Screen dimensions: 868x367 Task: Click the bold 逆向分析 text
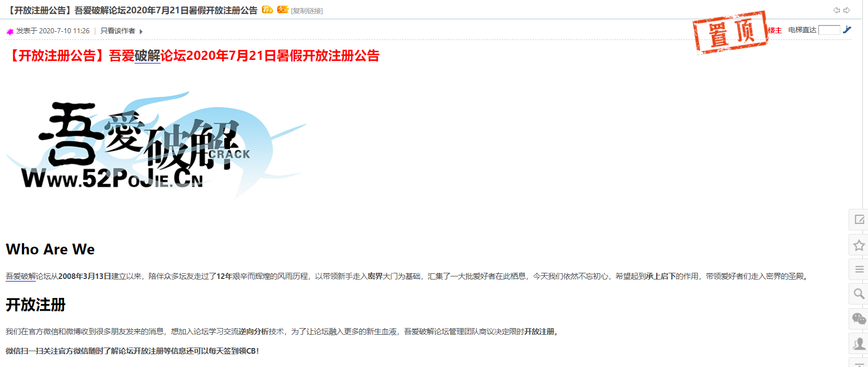click(254, 332)
